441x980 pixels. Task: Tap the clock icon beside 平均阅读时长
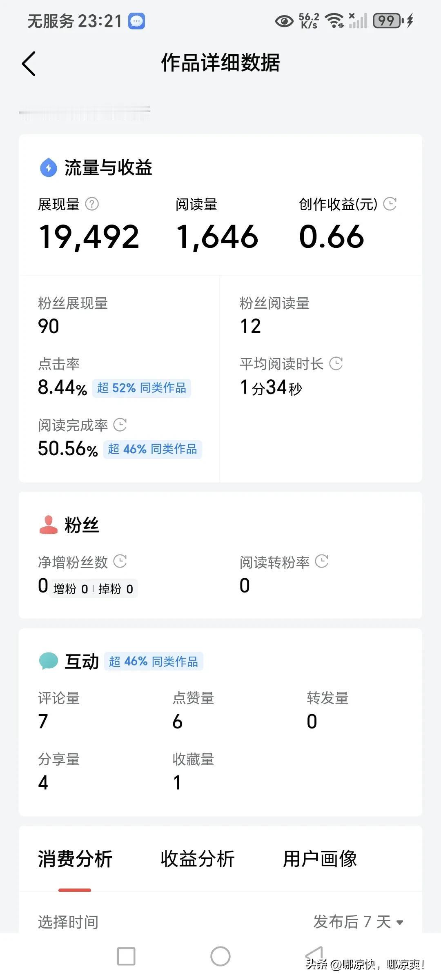(336, 363)
